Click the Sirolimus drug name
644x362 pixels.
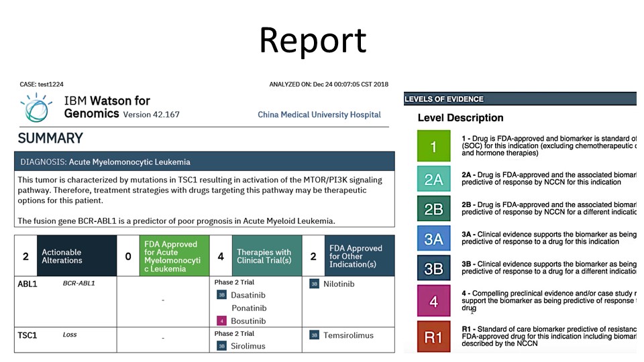coord(248,346)
